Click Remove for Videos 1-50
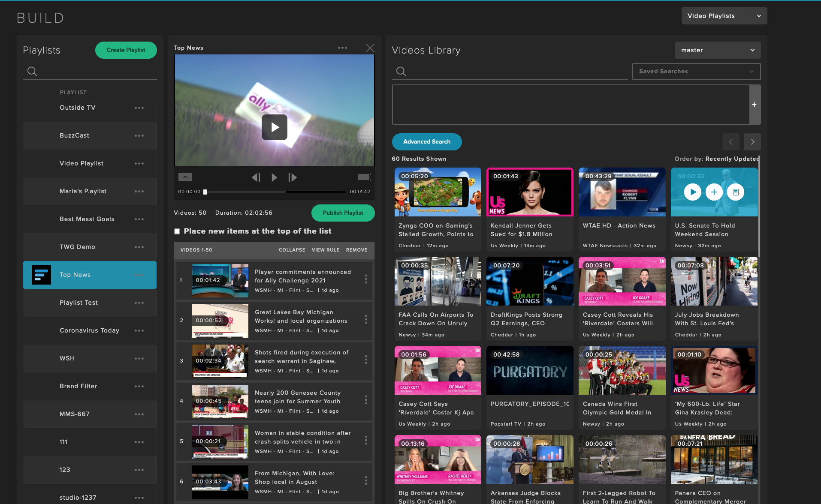 tap(357, 250)
